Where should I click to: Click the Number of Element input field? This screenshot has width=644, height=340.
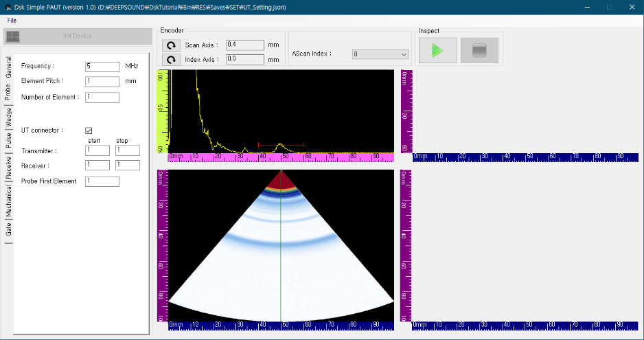click(x=102, y=98)
